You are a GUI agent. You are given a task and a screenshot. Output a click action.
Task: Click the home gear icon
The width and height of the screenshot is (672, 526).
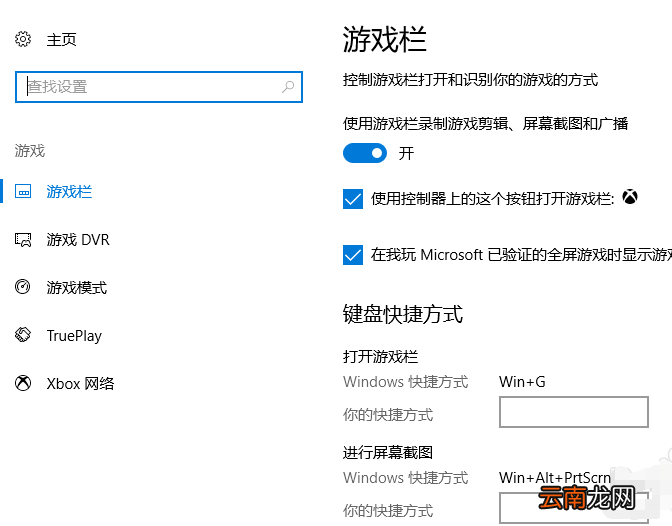(23, 39)
